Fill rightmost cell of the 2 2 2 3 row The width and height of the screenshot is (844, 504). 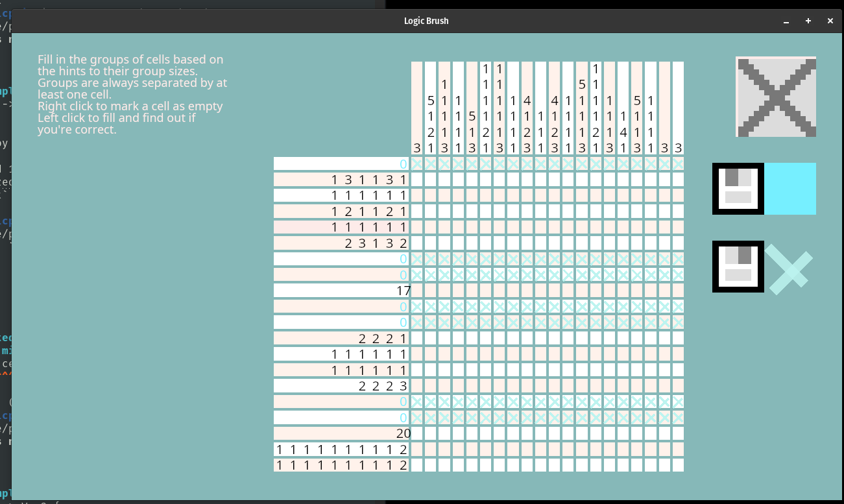tap(678, 386)
